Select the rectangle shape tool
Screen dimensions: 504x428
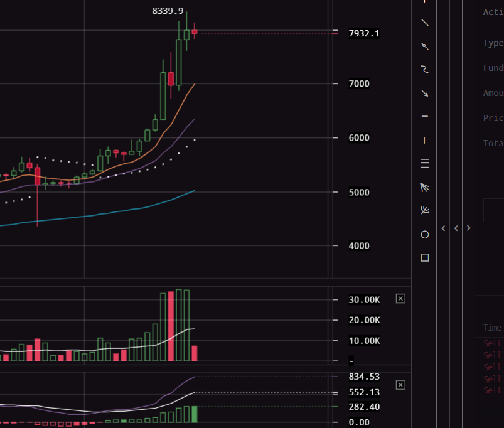[425, 258]
